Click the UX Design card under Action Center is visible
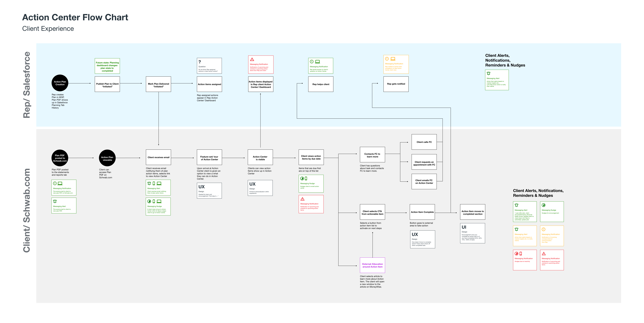Image resolution: width=644 pixels, height=323 pixels. pyautogui.click(x=260, y=188)
